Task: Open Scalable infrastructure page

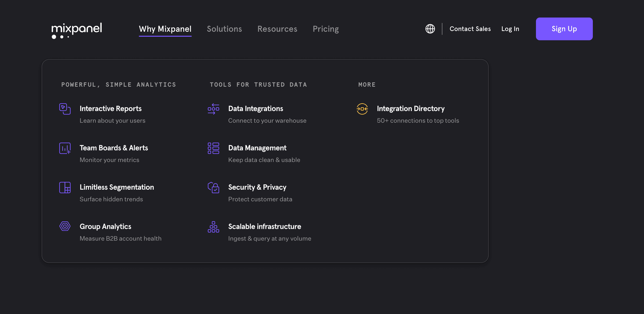Action: point(264,226)
